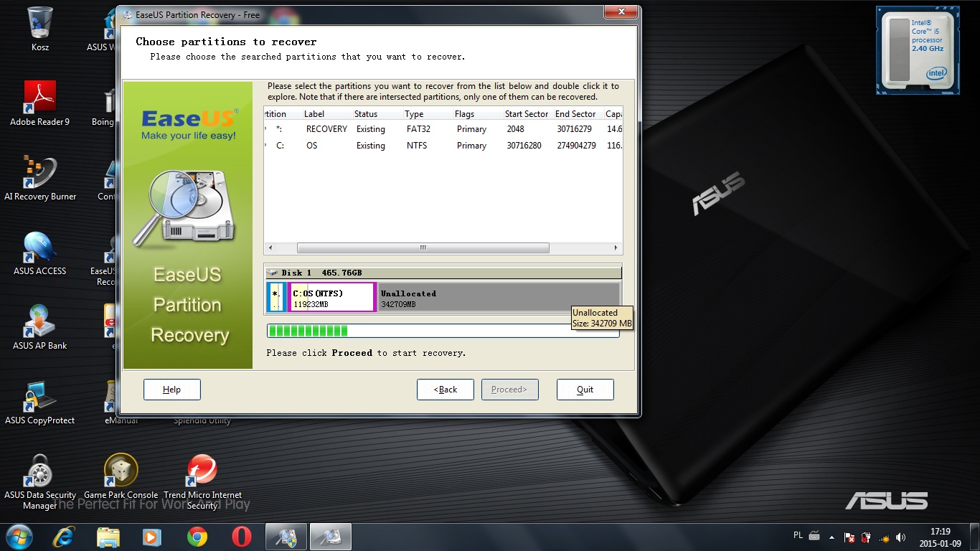
Task: Quit the partition recovery wizard
Action: click(x=585, y=390)
